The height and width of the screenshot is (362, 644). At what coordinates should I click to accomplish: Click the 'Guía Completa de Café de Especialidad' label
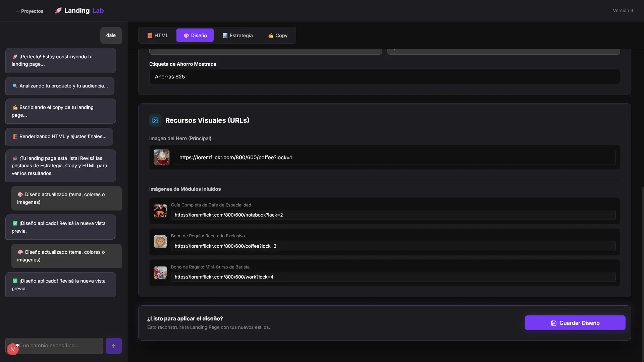pos(211,205)
